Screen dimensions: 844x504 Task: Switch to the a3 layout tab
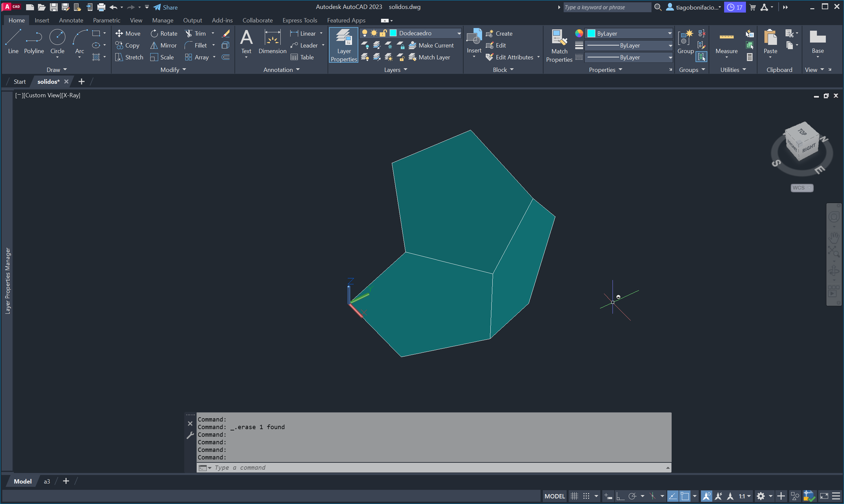47,481
